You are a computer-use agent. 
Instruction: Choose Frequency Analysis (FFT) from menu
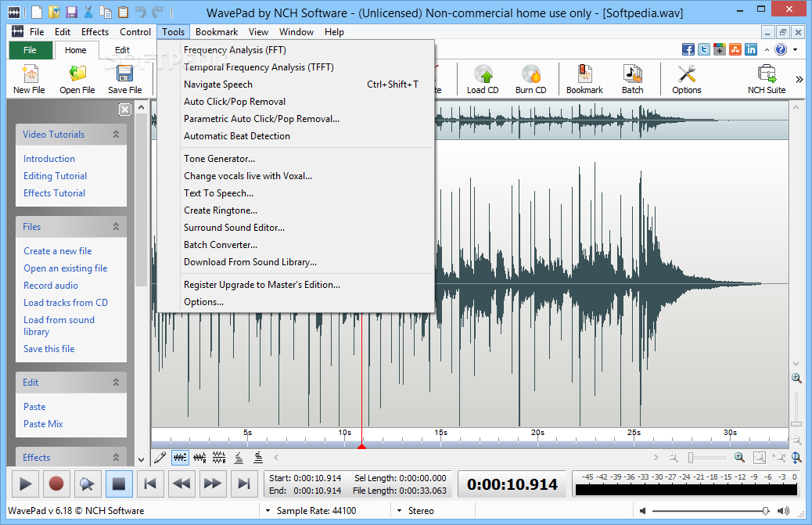coord(235,50)
